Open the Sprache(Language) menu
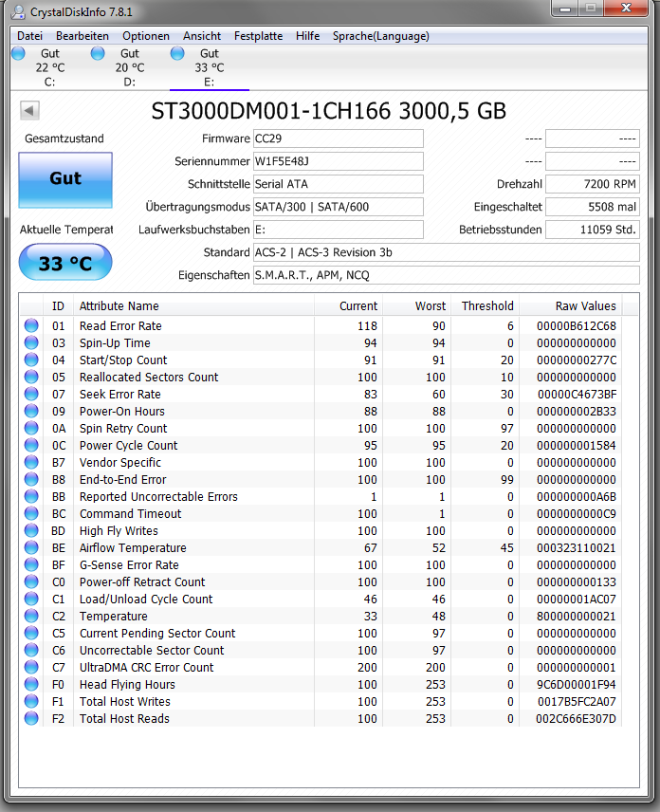 381,36
